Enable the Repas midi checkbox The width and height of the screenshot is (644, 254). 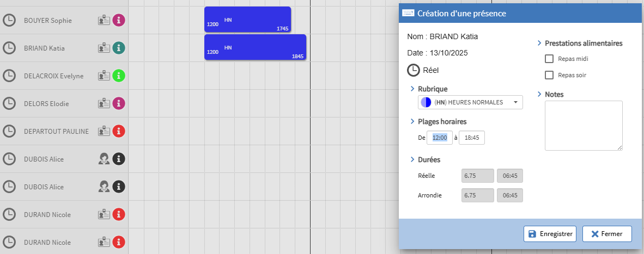click(x=549, y=59)
